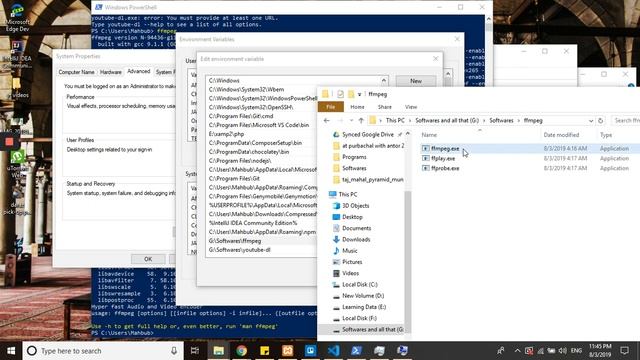Open Synced Google Drive in sidebar

pyautogui.click(x=367, y=134)
